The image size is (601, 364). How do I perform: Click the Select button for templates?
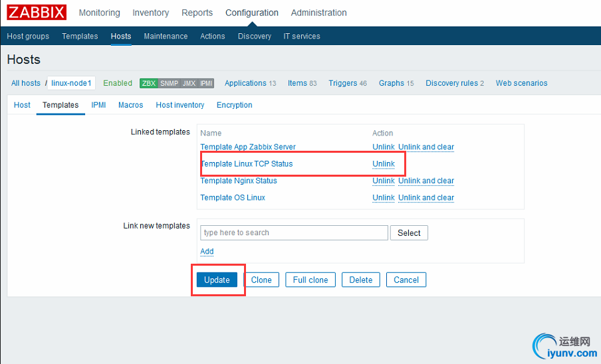click(x=409, y=232)
